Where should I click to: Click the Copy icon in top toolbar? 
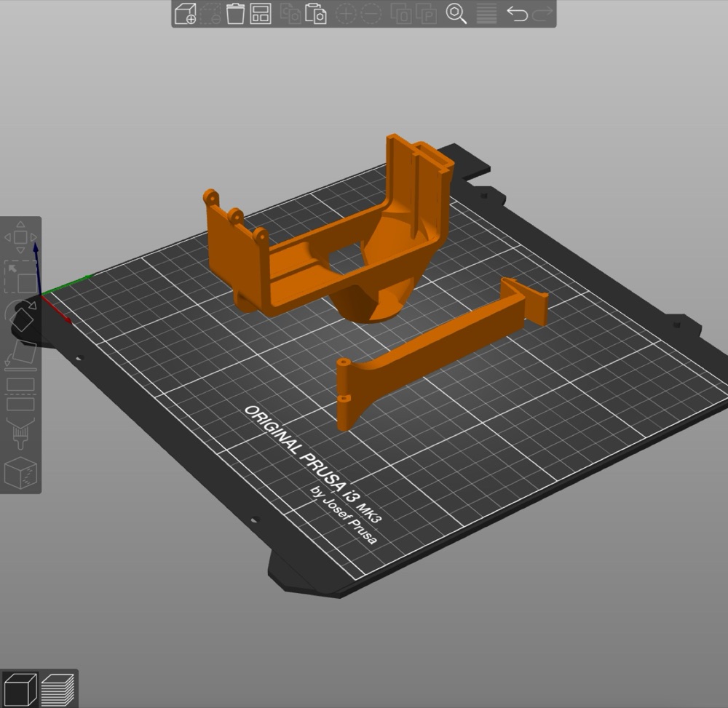[x=290, y=13]
